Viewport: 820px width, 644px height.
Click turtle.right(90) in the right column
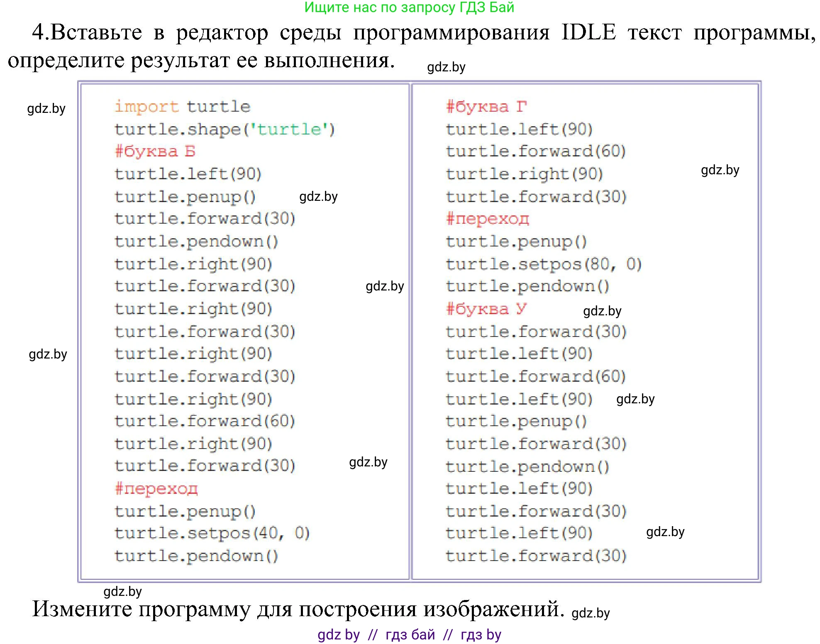[524, 174]
